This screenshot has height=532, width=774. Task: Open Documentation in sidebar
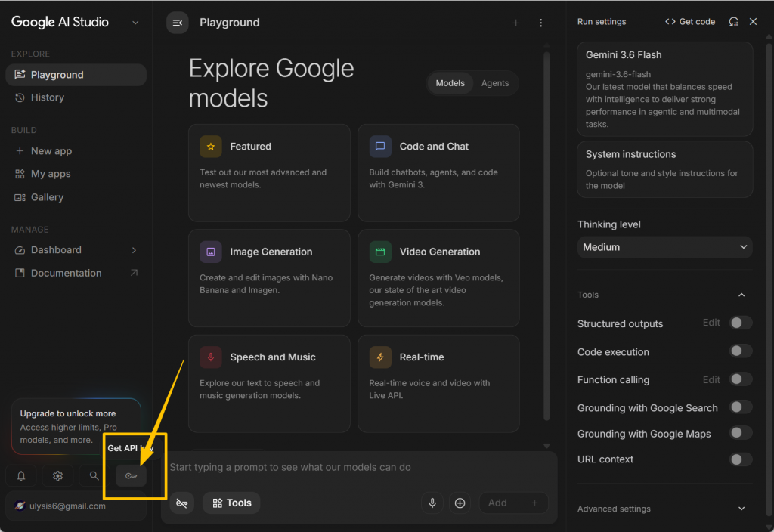[x=76, y=273]
